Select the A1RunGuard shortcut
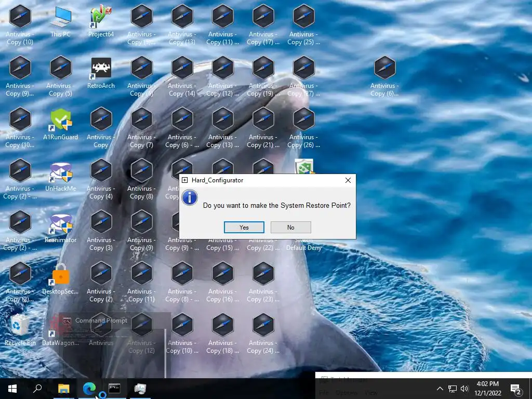The width and height of the screenshot is (532, 399). tap(60, 125)
